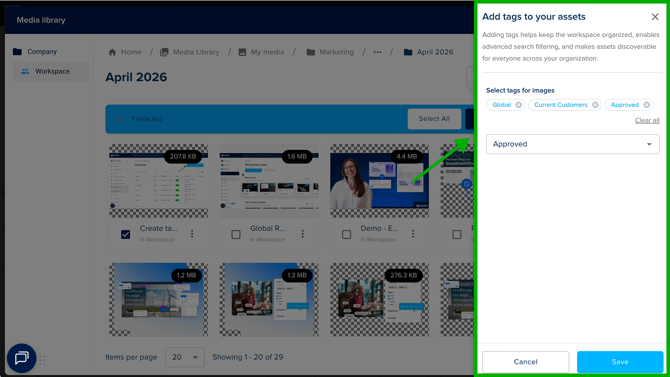The image size is (670, 377).
Task: Remove the Global tag chip
Action: [x=518, y=105]
